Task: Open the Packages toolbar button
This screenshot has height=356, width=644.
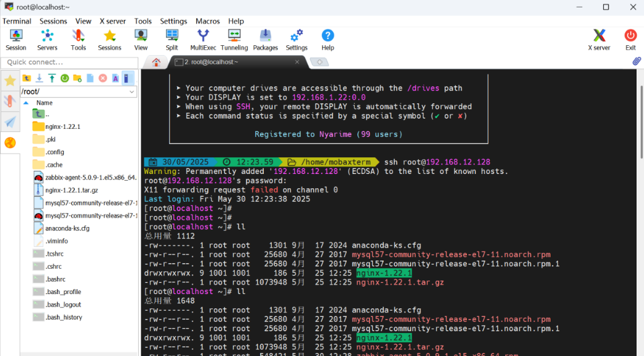Action: pos(265,40)
